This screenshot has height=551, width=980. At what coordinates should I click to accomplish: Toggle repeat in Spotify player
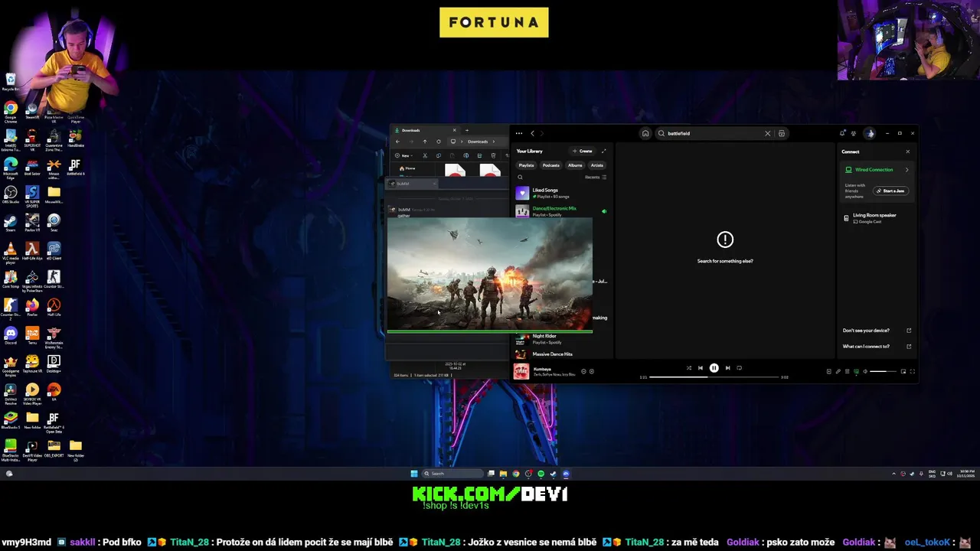[739, 368]
